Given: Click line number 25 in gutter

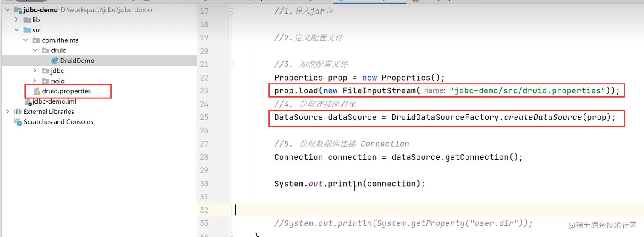Looking at the screenshot, I should point(204,117).
